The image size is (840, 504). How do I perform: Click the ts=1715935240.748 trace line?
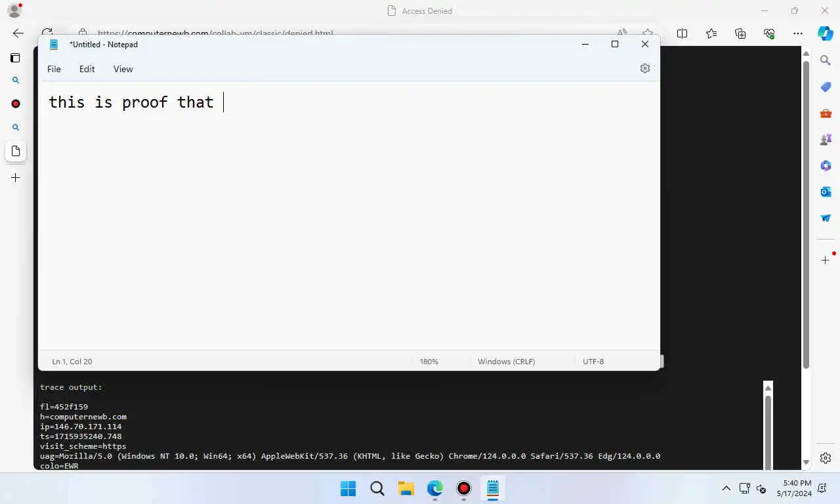[x=81, y=436]
